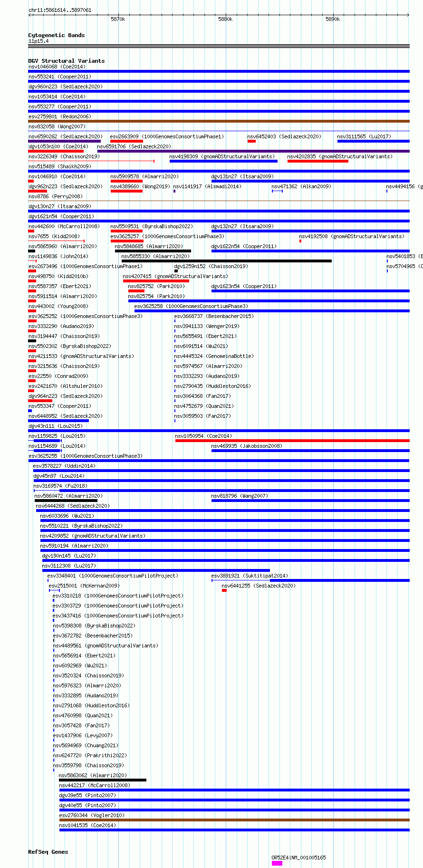Open the RefSeq Genes track heading
This screenshot has width=423, height=868.
tap(48, 852)
